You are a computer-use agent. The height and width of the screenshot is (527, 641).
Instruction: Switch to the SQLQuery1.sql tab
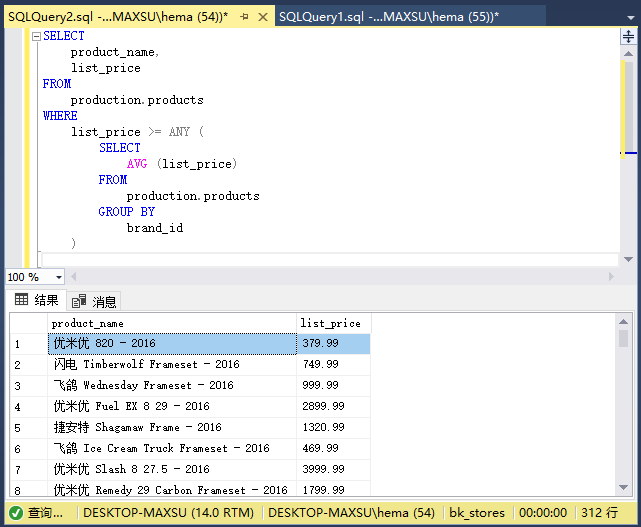click(x=388, y=17)
